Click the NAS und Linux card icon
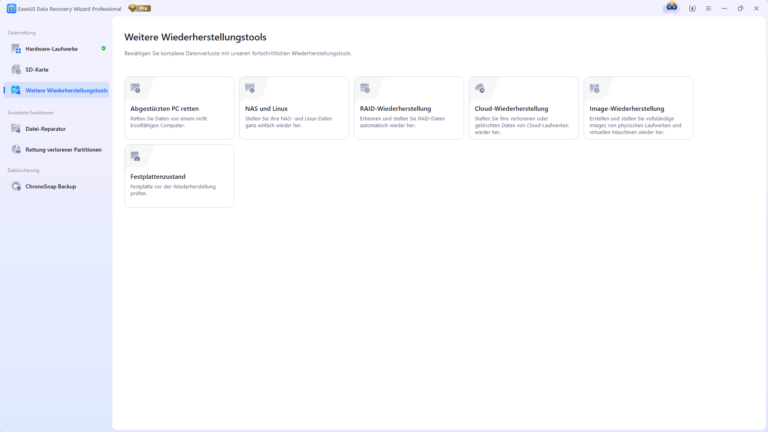 coord(250,88)
